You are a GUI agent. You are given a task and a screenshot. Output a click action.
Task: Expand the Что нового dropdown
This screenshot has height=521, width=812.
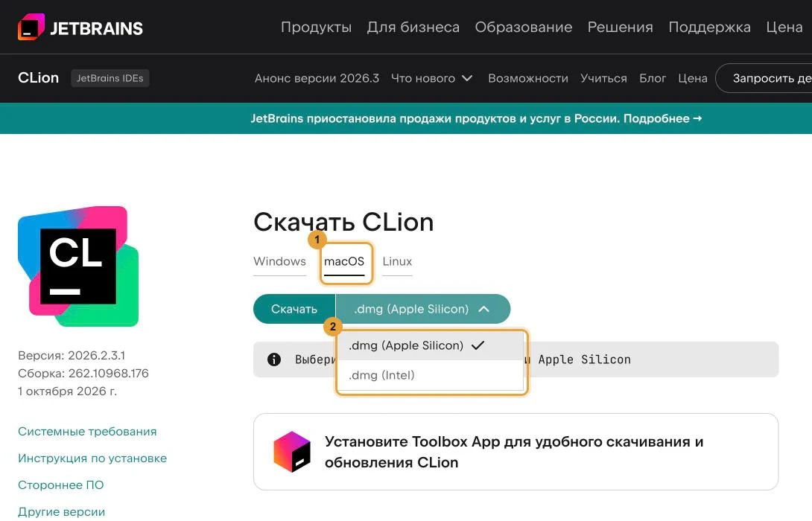[432, 78]
